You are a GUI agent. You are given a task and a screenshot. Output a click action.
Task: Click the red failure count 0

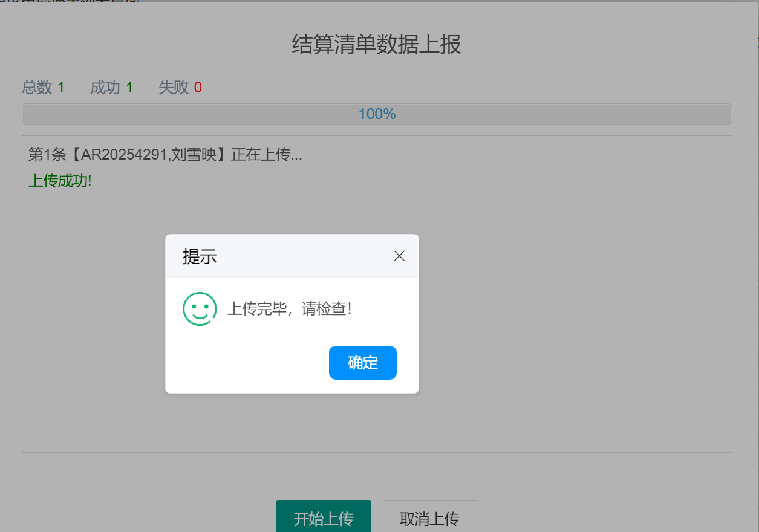pos(198,88)
